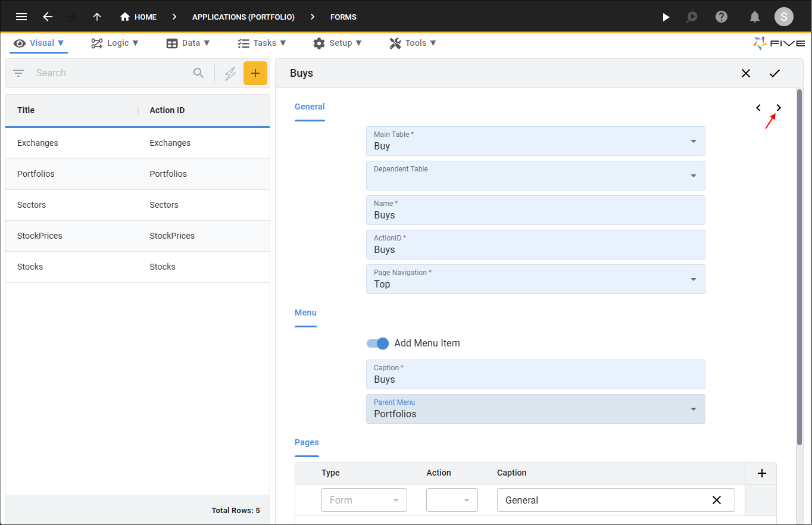
Task: Select the Sectors row
Action: click(138, 205)
